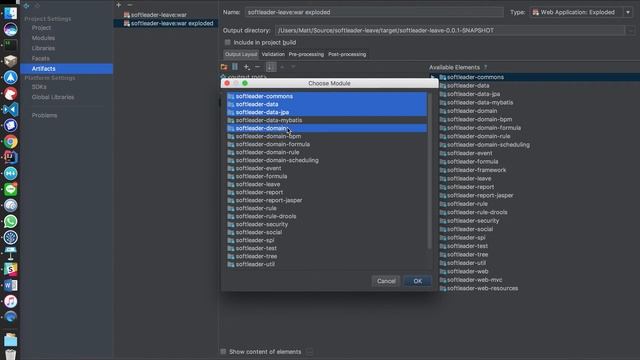This screenshot has height=360, width=640.
Task: Switch to Validation tab
Action: tap(273, 54)
